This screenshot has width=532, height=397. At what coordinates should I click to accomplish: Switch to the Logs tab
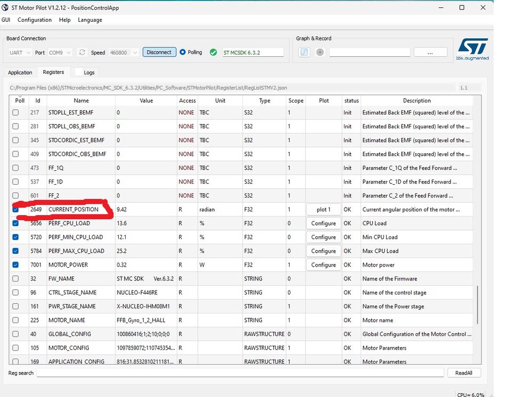tap(89, 72)
